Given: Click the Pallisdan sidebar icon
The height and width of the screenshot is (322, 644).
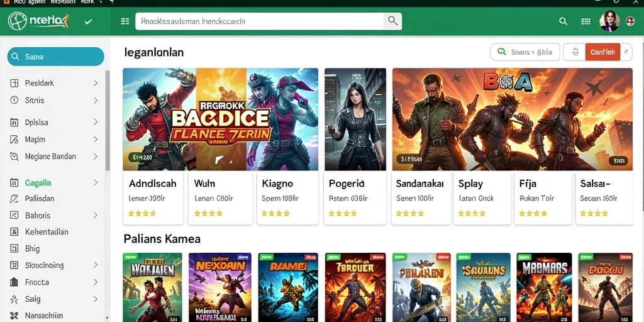Looking at the screenshot, I should pyautogui.click(x=14, y=199).
